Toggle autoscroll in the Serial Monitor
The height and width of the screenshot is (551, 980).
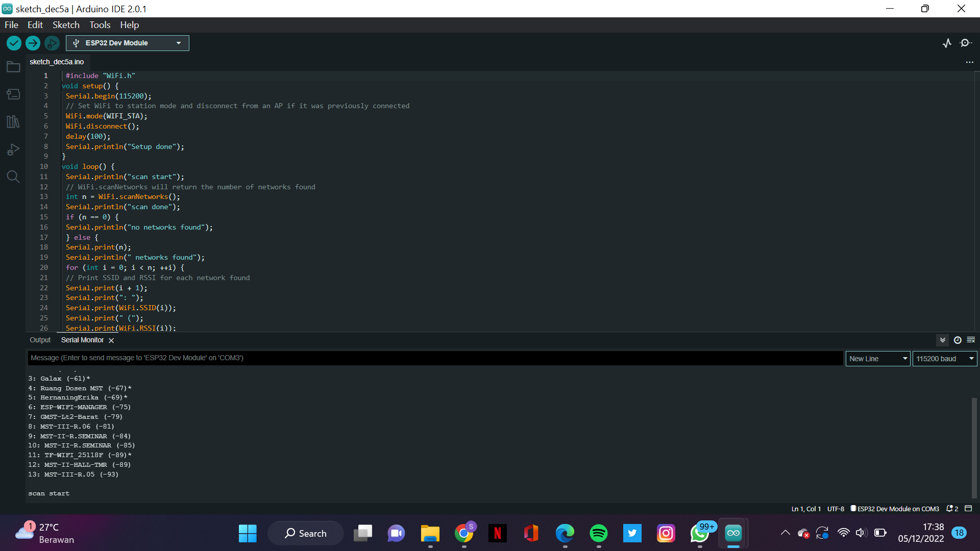(942, 340)
